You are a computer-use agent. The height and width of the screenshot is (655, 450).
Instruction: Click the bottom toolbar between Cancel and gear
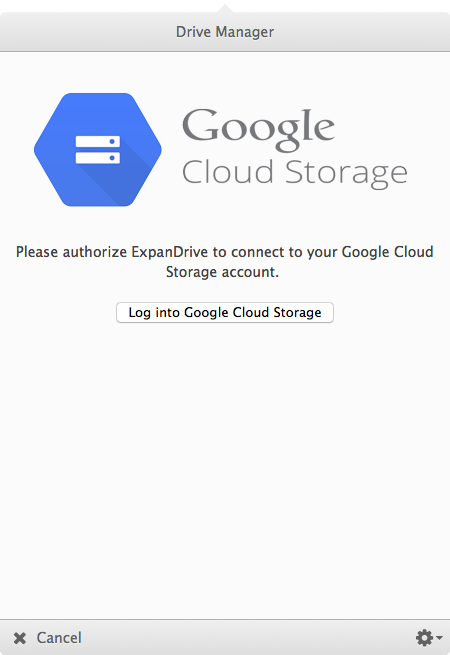(x=247, y=638)
